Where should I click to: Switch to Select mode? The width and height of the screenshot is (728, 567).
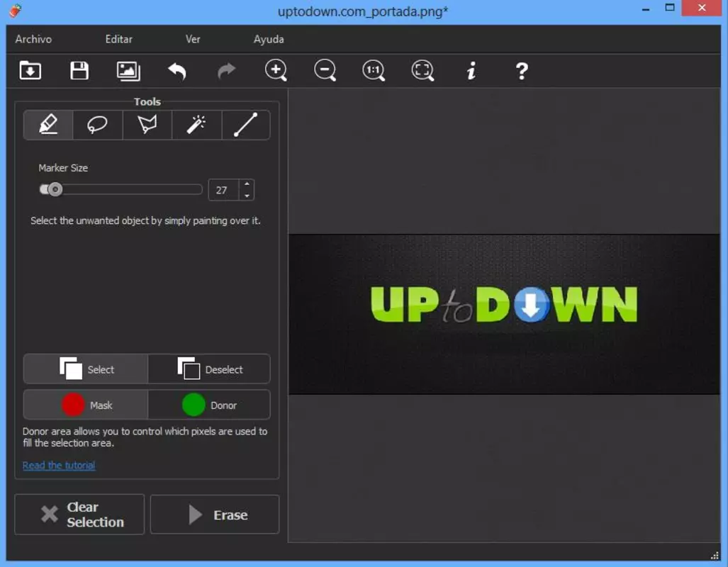point(86,369)
